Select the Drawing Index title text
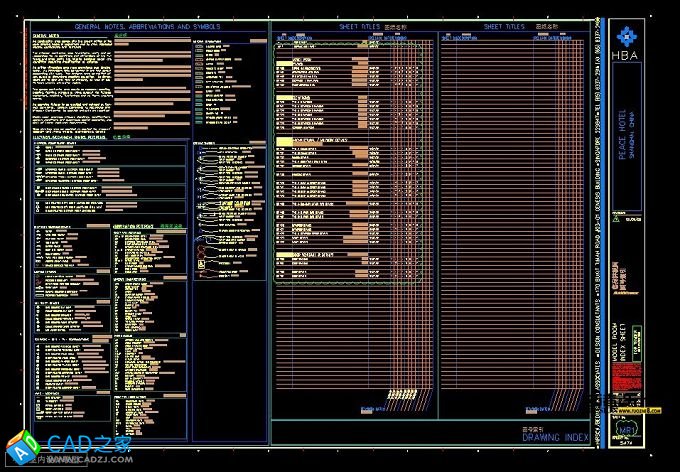The width and height of the screenshot is (680, 472). (x=562, y=438)
